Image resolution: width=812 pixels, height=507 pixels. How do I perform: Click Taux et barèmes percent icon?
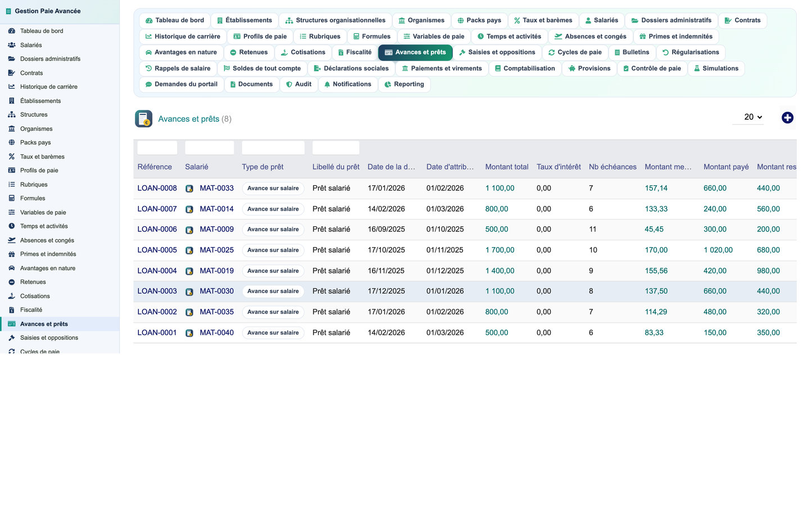[x=517, y=21]
